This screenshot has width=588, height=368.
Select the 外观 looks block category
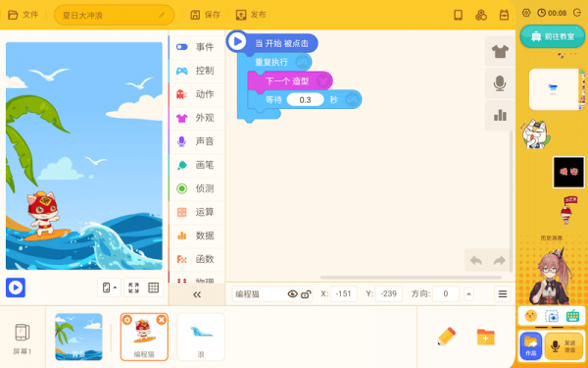coord(197,118)
